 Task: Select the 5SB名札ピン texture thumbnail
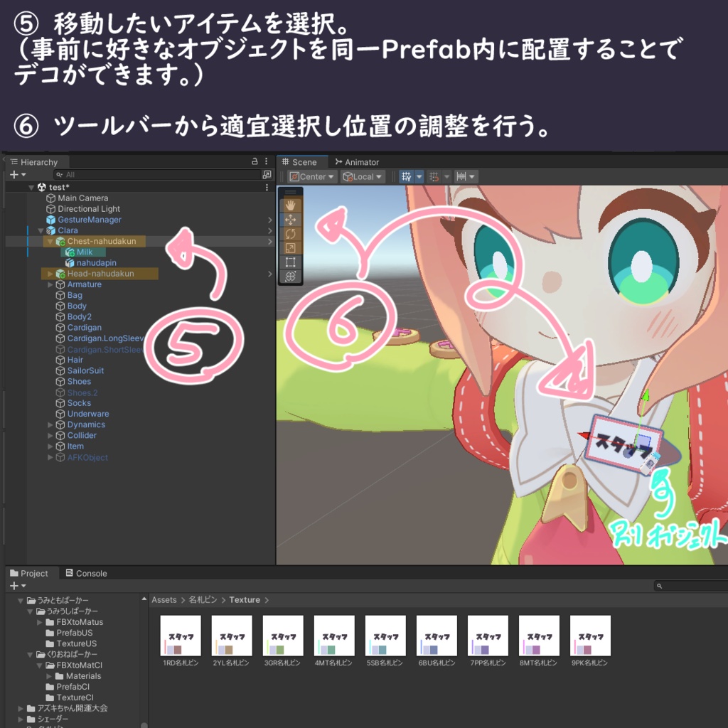(x=385, y=635)
